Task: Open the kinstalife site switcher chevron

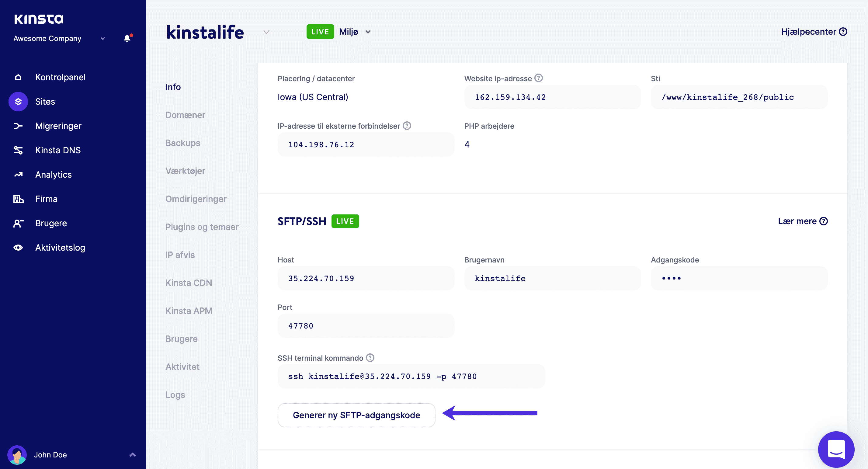Action: coord(266,32)
